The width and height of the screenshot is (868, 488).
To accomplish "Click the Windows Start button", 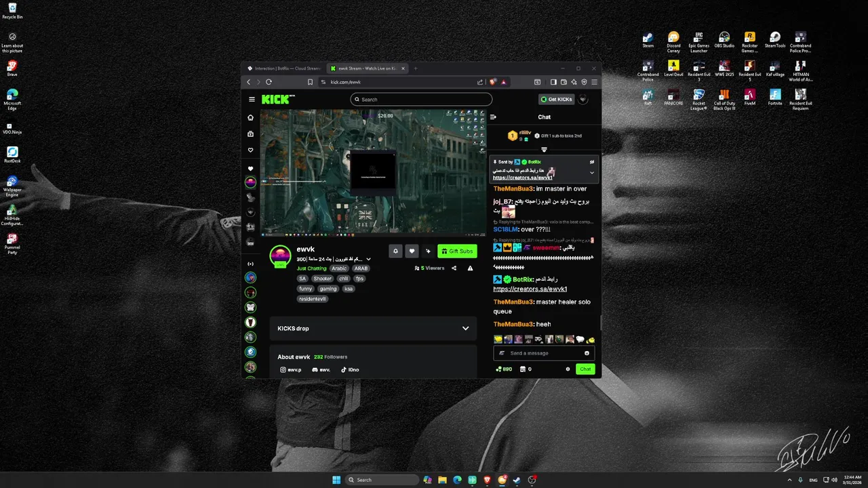I will [x=336, y=480].
